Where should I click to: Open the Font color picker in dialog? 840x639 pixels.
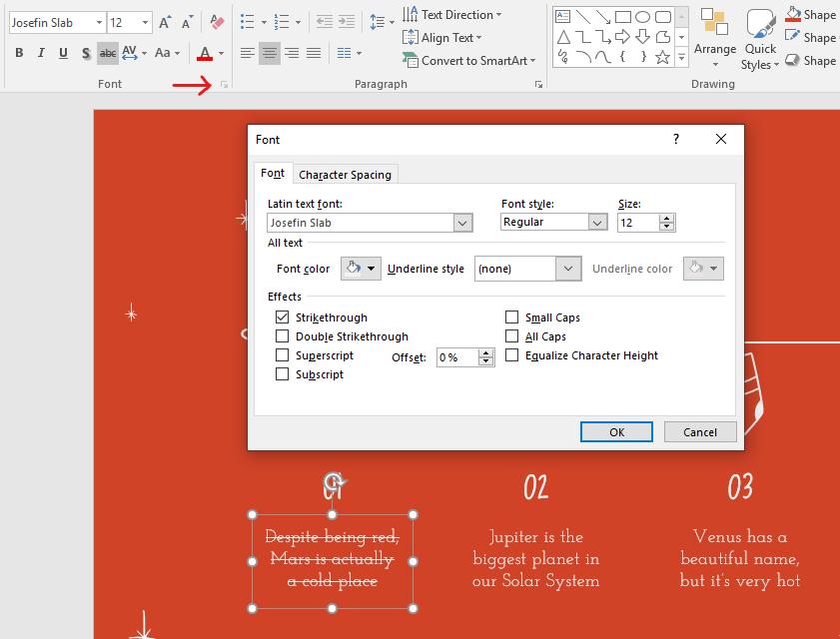point(361,269)
